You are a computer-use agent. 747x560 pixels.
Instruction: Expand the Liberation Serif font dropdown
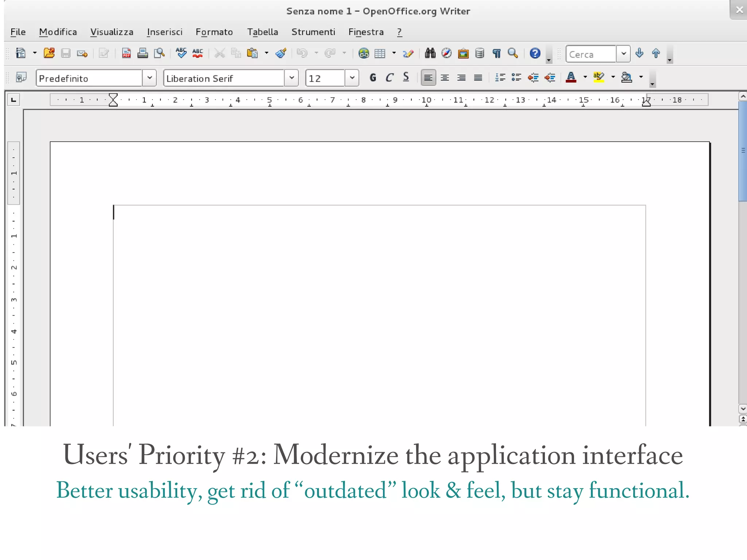click(291, 78)
